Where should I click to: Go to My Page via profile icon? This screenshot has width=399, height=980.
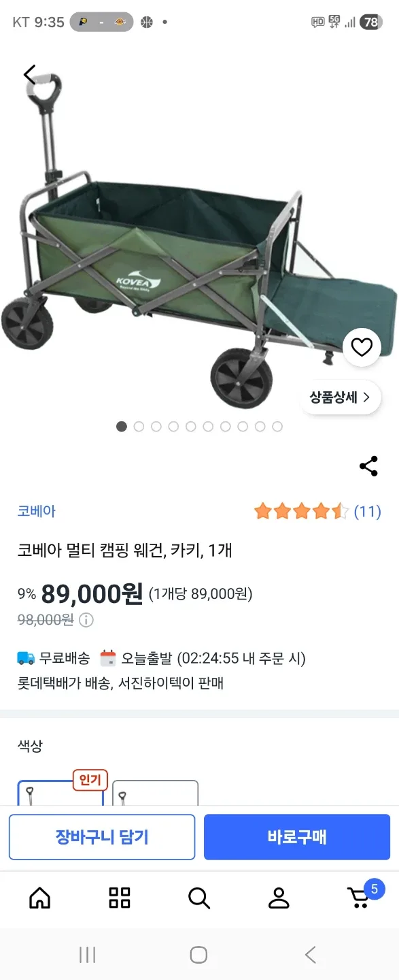(278, 898)
